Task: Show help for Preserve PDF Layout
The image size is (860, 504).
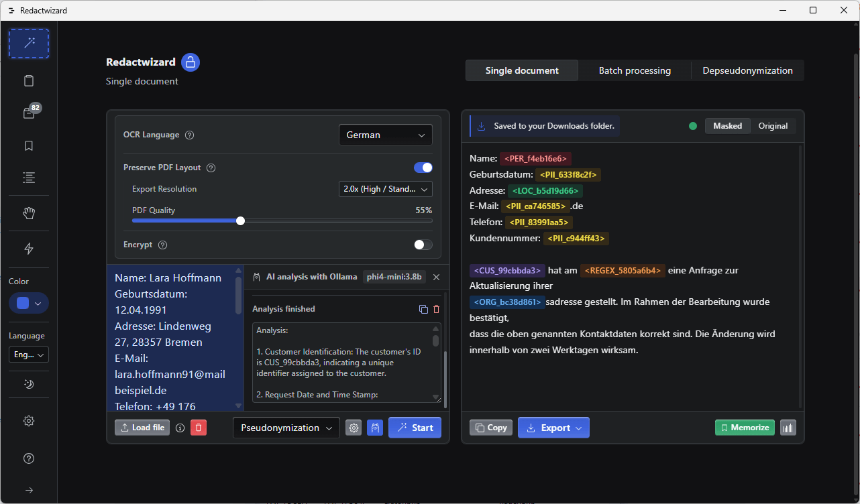Action: [211, 168]
